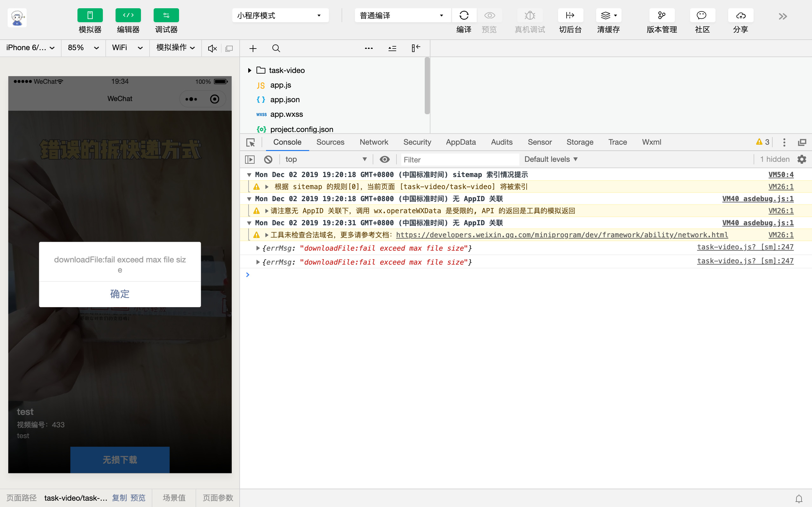Switch to the Network tab

point(374,142)
